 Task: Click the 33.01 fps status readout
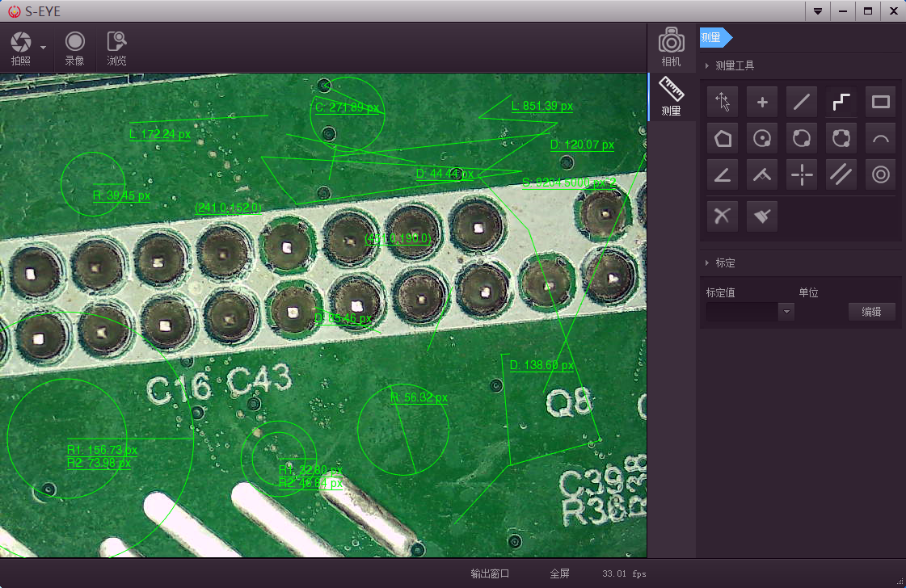coord(624,573)
